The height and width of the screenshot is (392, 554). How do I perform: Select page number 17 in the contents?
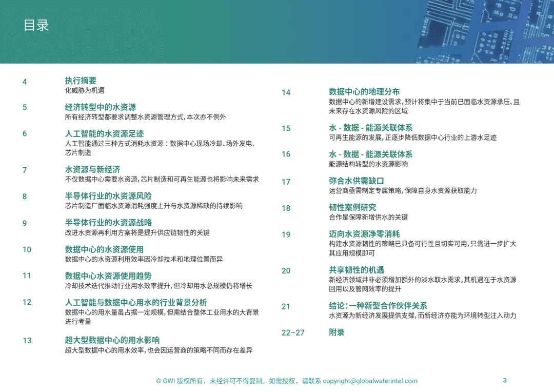coord(286,182)
